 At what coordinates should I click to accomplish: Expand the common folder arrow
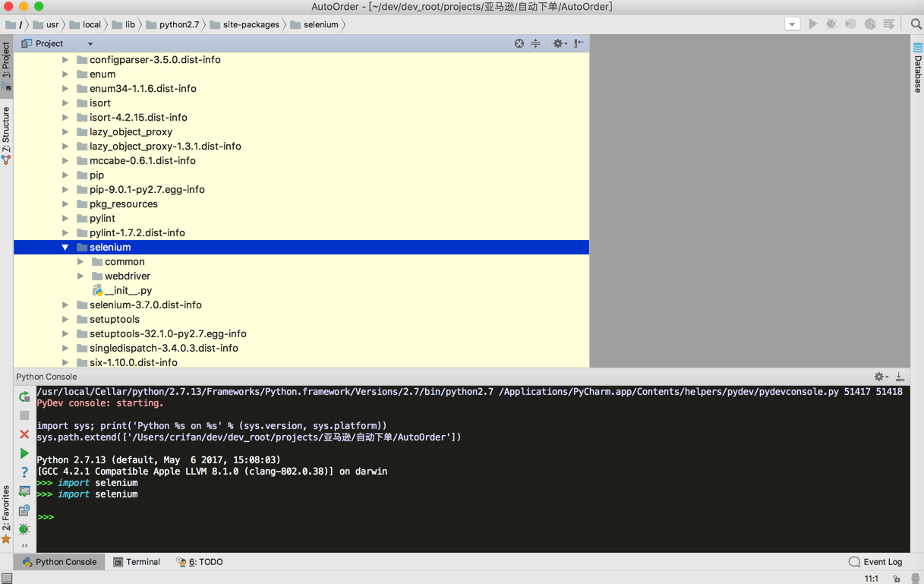pyautogui.click(x=80, y=262)
